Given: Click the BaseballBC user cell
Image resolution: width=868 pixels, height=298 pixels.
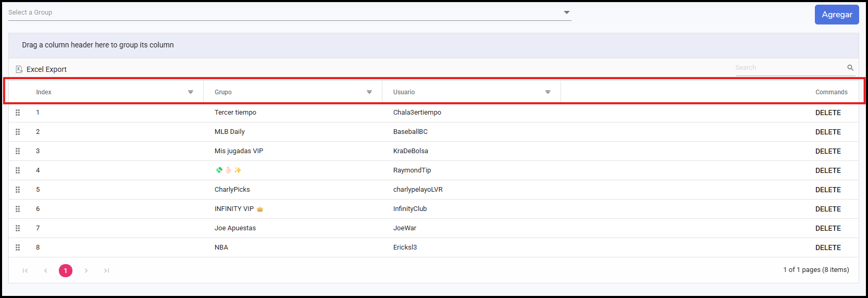Looking at the screenshot, I should click(411, 132).
